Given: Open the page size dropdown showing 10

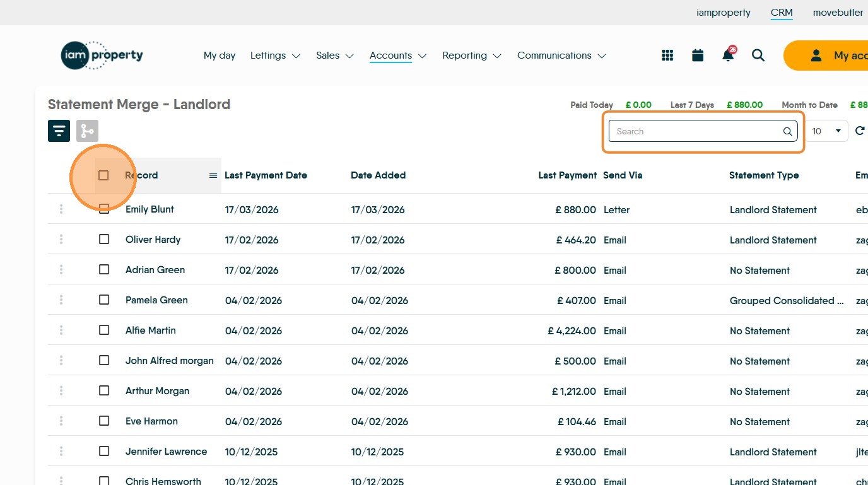Looking at the screenshot, I should tap(827, 131).
